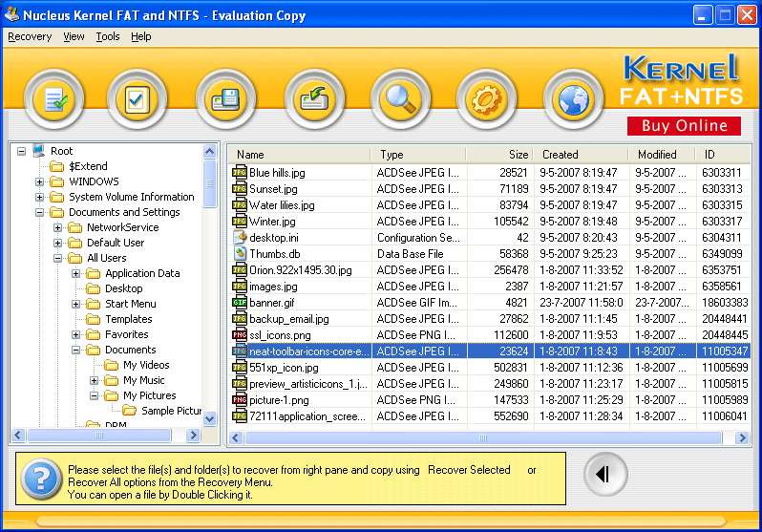The image size is (762, 532).
Task: Expand the NetworkService node
Action: pos(57,227)
